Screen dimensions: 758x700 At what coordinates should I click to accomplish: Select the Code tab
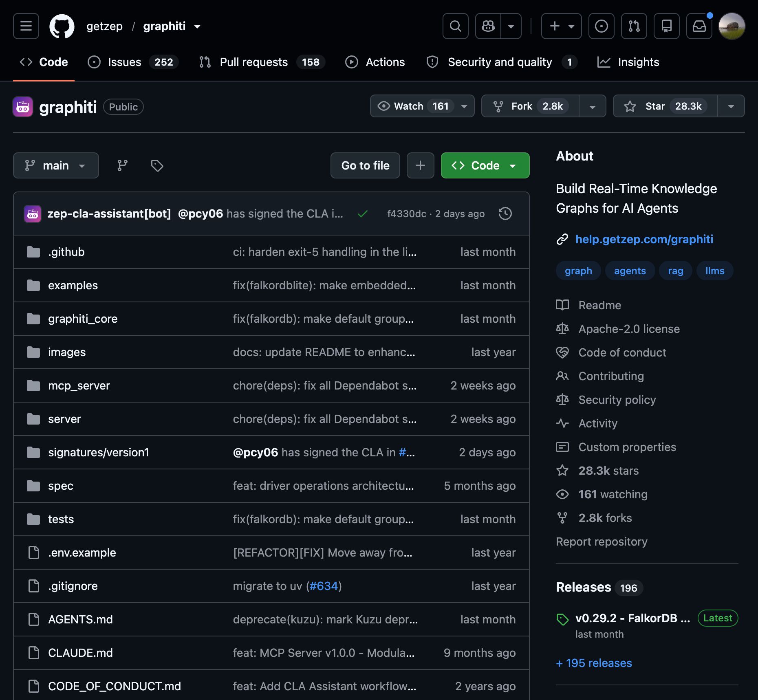point(44,62)
